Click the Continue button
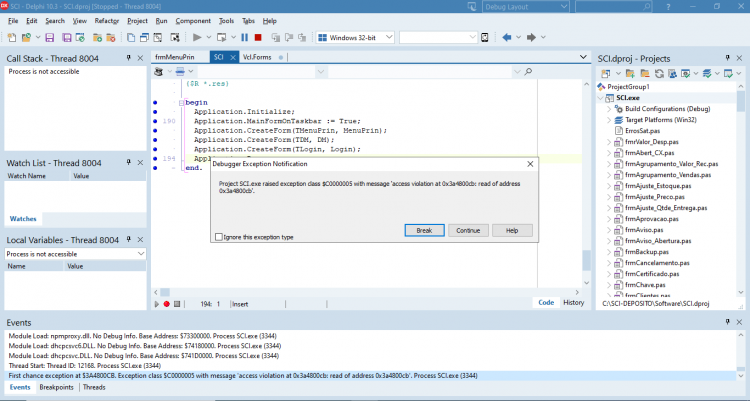 pos(468,230)
